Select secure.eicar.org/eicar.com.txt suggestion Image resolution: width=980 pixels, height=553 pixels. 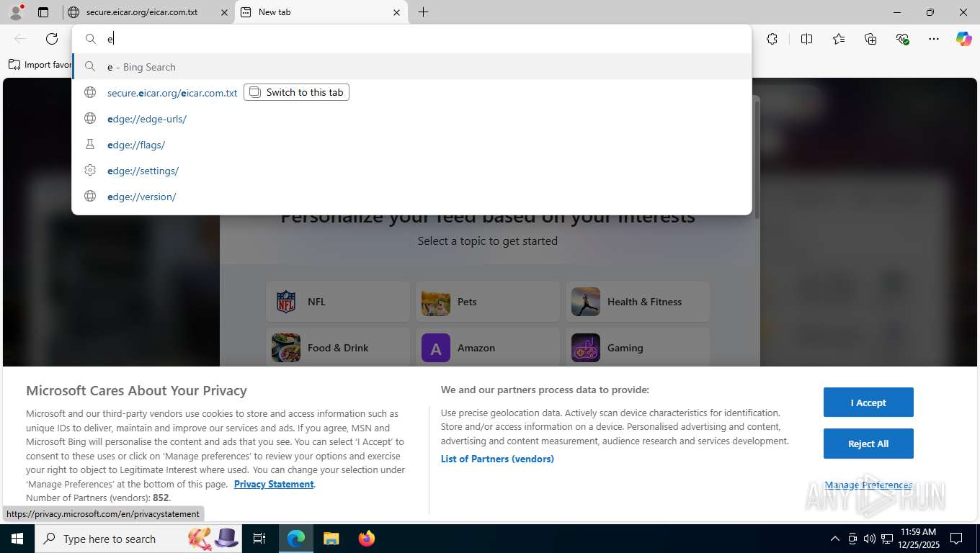pos(172,93)
